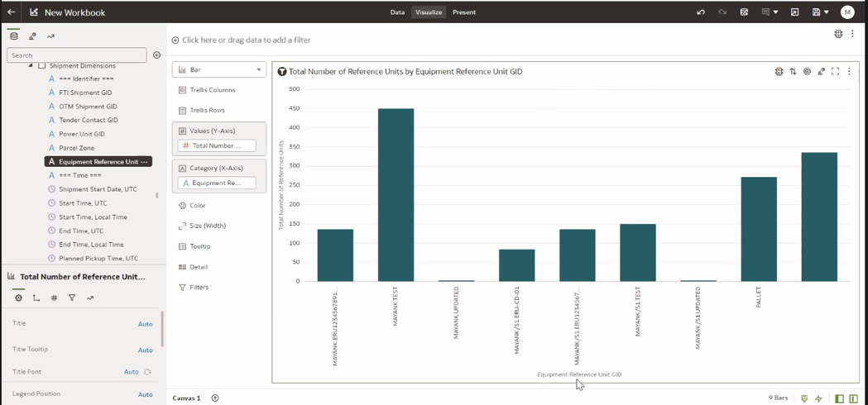
Task: Click the Auto link for Legend Position
Action: pyautogui.click(x=145, y=394)
